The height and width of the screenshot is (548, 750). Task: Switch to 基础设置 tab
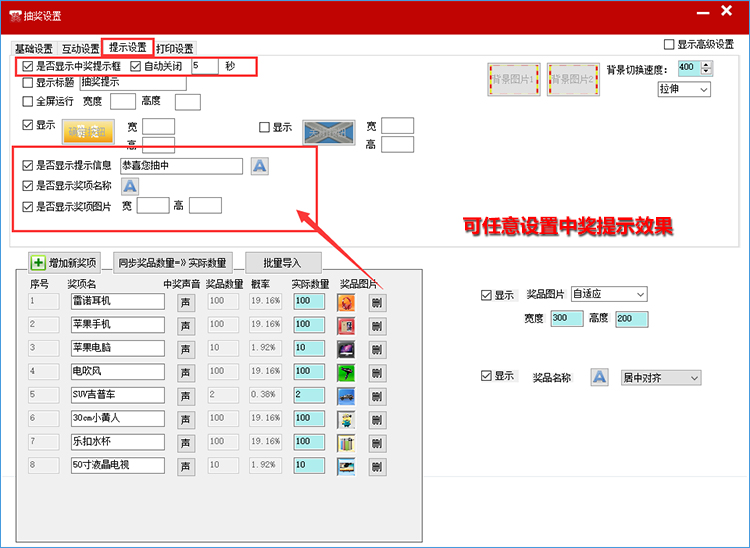point(33,48)
